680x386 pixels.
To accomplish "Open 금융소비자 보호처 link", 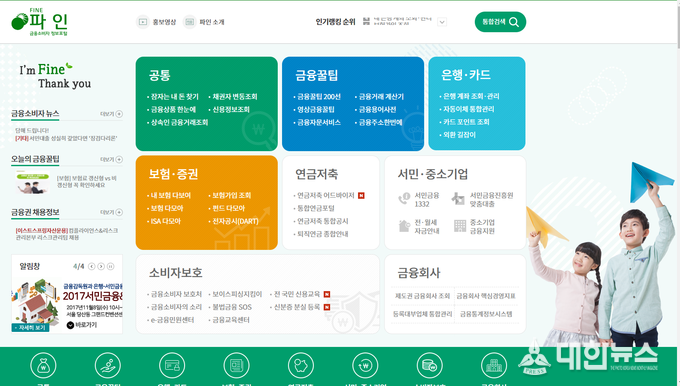I will point(176,294).
